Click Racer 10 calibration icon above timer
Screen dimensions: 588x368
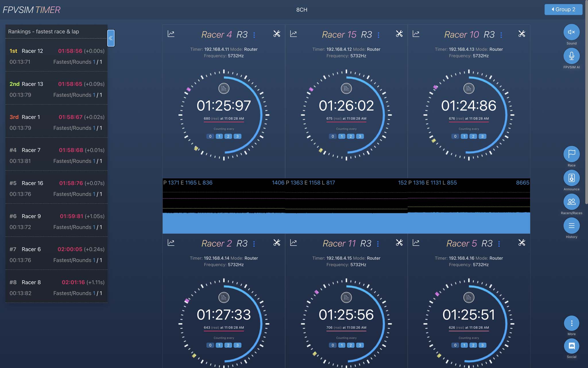tap(469, 89)
